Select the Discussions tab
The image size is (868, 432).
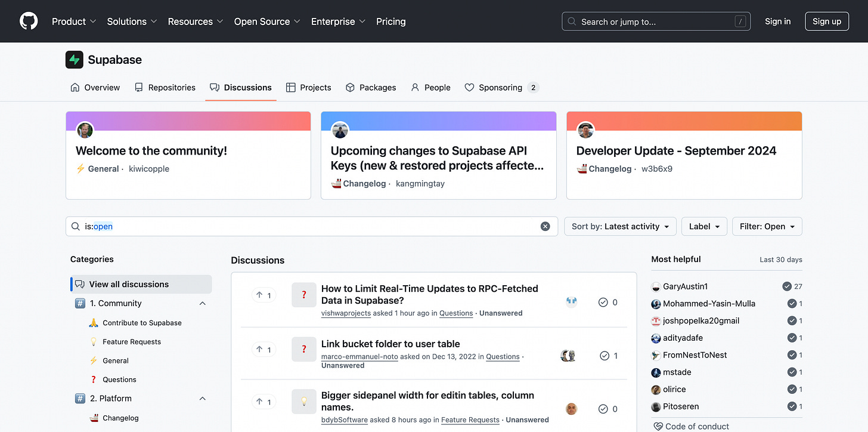(241, 88)
